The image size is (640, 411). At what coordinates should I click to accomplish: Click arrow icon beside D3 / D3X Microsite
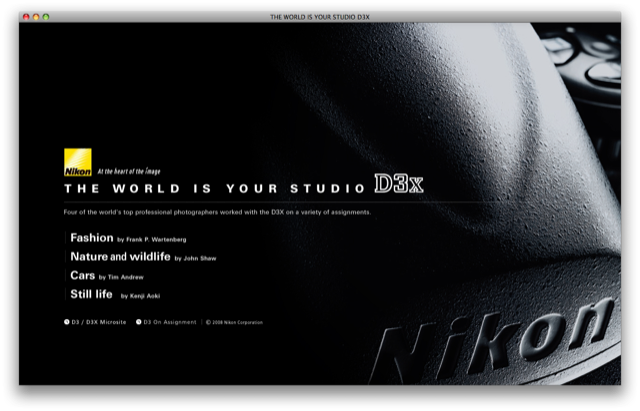coord(67,322)
